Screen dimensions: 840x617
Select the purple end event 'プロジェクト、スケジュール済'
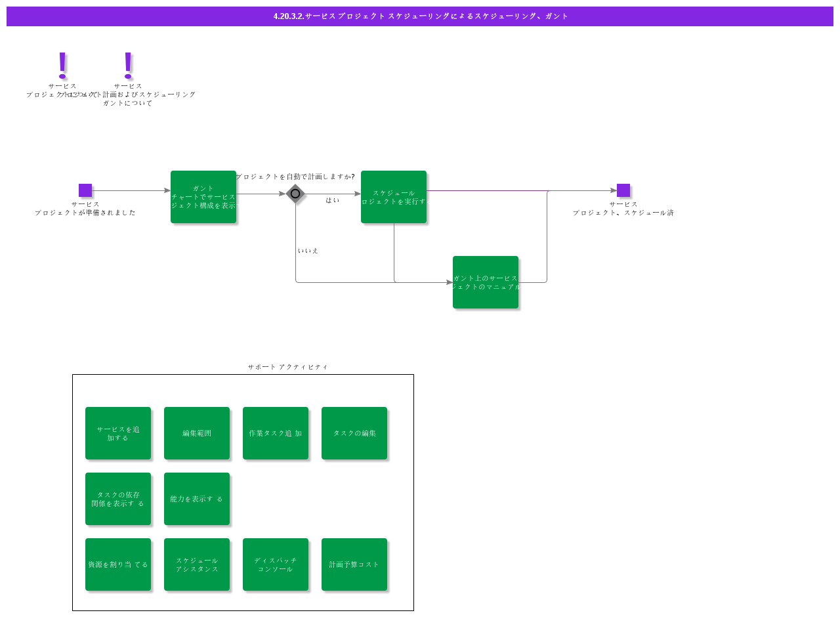(x=623, y=190)
